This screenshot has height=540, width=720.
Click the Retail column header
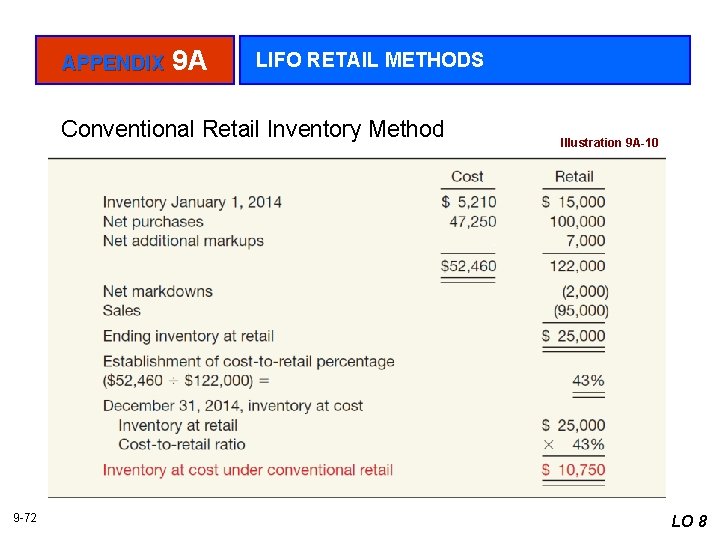click(574, 177)
